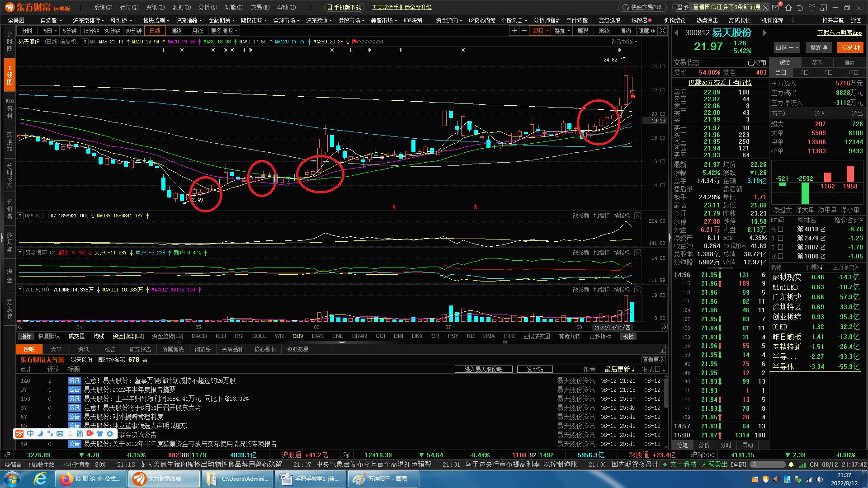Zoom in chart with plus icon

coord(514,31)
